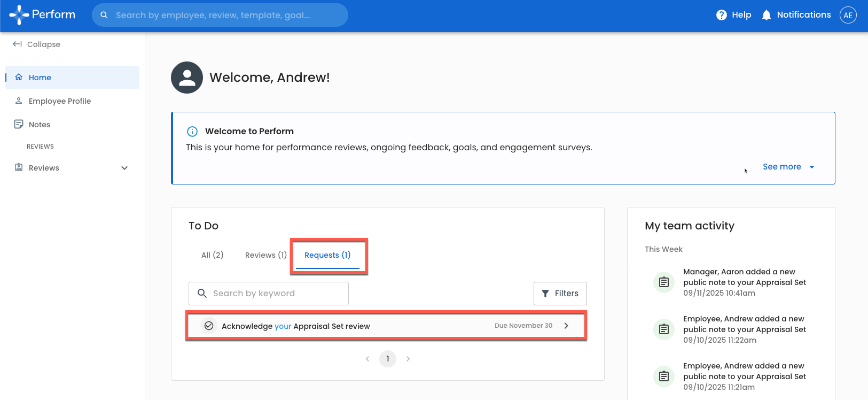Open the AE user avatar menu

pos(848,15)
